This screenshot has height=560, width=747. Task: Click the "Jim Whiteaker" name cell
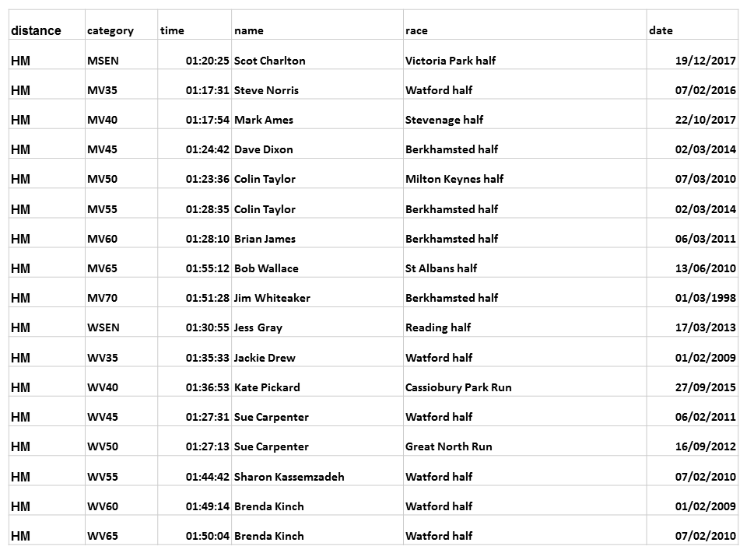pos(272,298)
